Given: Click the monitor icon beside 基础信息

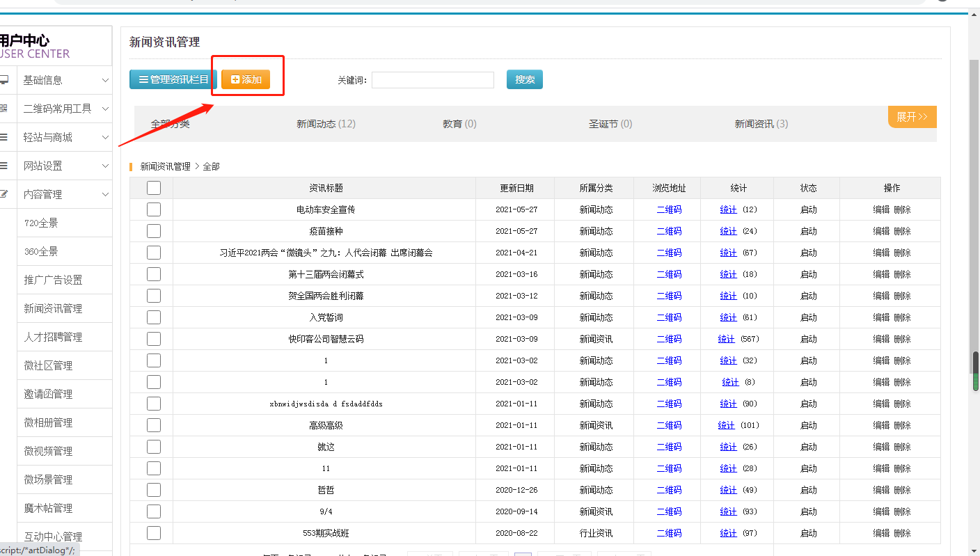Looking at the screenshot, I should (x=4, y=80).
